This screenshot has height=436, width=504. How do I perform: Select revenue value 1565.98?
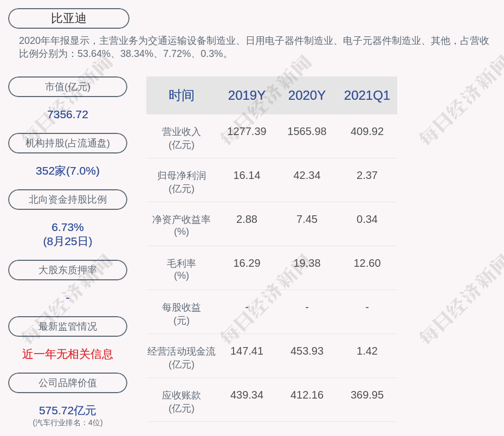pyautogui.click(x=307, y=132)
